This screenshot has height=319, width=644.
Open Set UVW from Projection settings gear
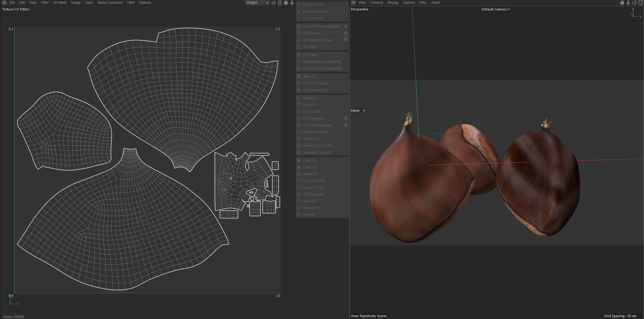click(x=346, y=26)
